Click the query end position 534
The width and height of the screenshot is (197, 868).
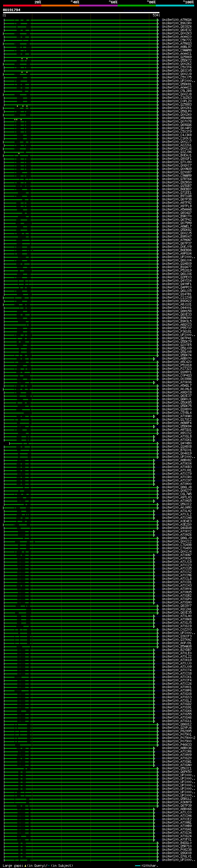pyautogui.click(x=155, y=15)
